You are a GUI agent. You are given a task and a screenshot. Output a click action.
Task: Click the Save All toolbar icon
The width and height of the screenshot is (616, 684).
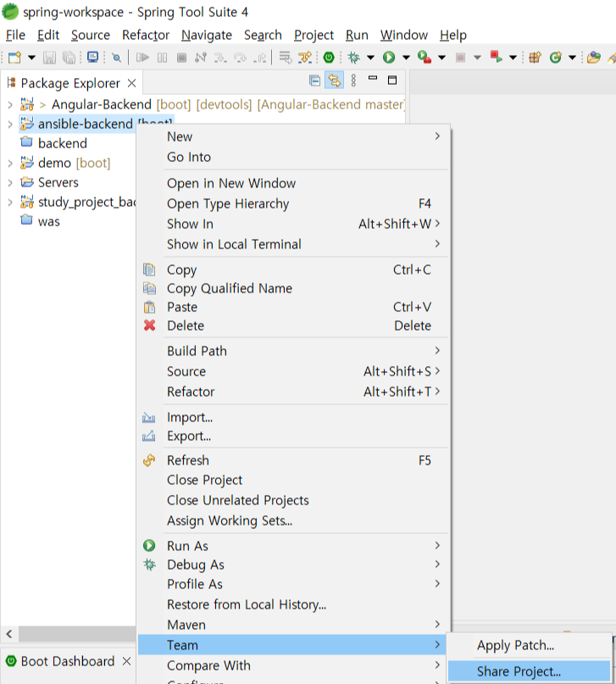click(x=69, y=57)
